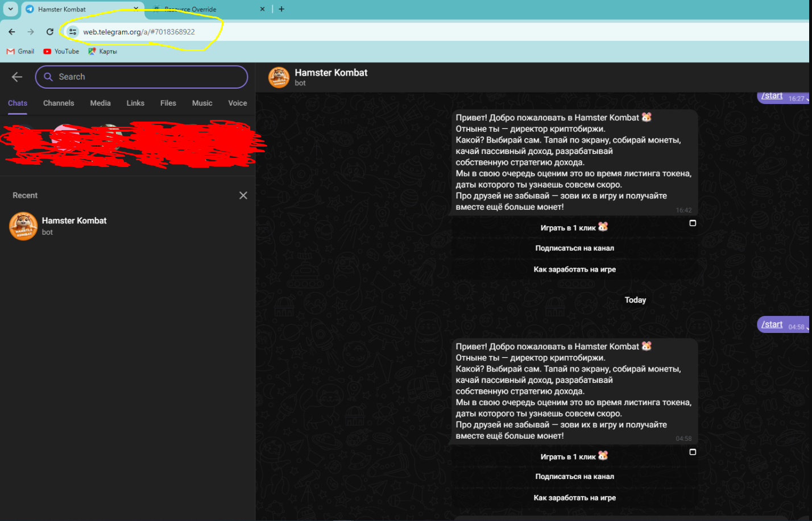The image size is (812, 521).
Task: Click the 16:42 timestamp on the bot message
Action: pyautogui.click(x=683, y=210)
